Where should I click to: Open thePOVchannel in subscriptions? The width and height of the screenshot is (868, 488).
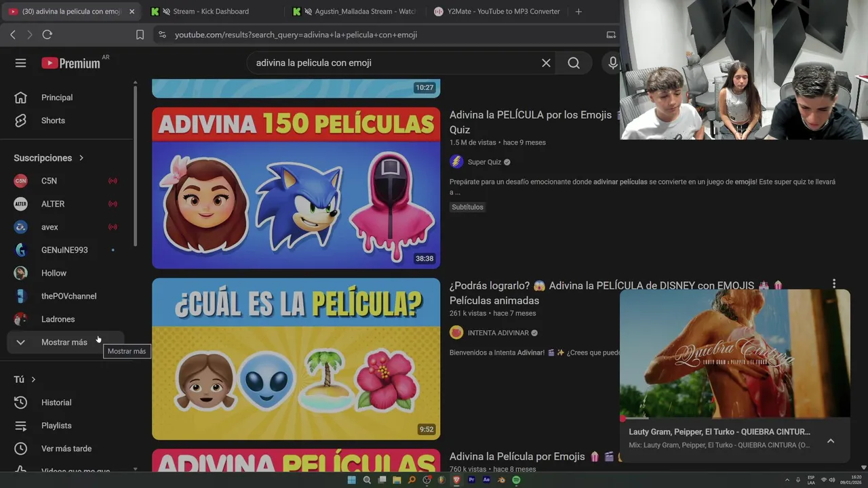click(x=66, y=296)
